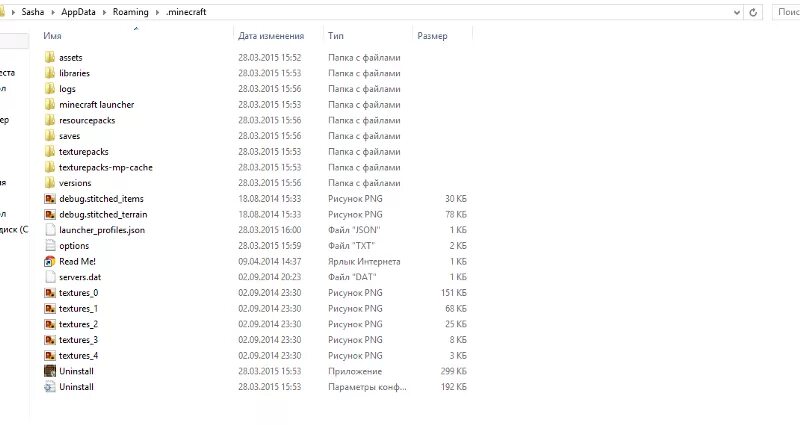
Task: Select the versions folder name
Action: [75, 183]
